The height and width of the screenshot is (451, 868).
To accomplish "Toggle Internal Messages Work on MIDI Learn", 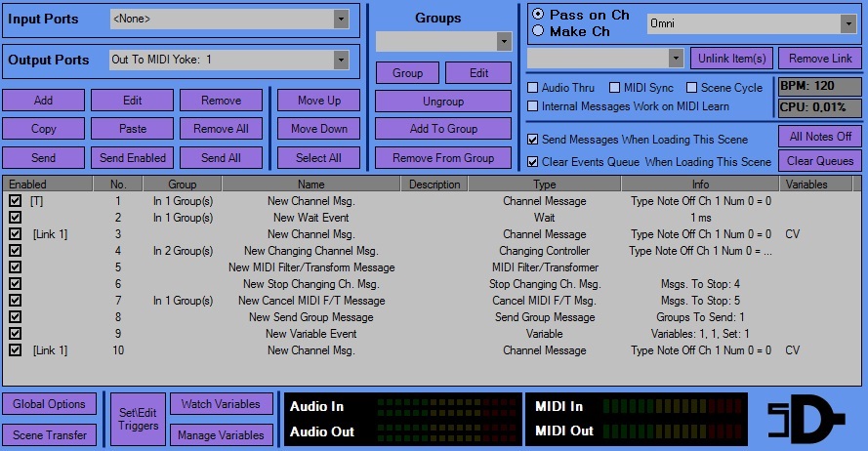I will point(532,105).
